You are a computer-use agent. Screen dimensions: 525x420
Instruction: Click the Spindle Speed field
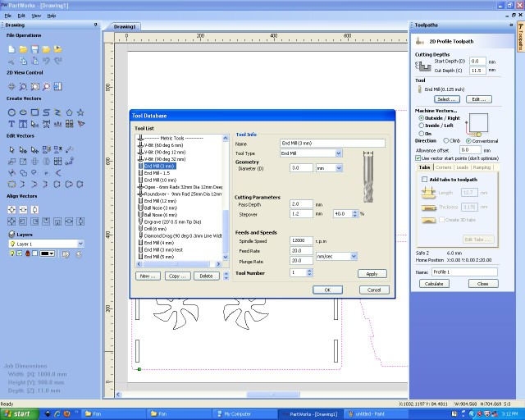point(301,240)
